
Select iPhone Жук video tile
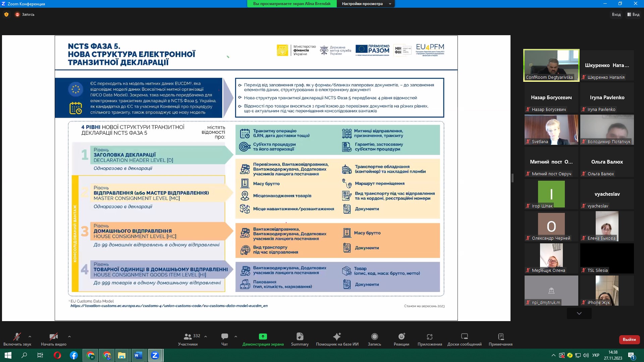click(607, 291)
